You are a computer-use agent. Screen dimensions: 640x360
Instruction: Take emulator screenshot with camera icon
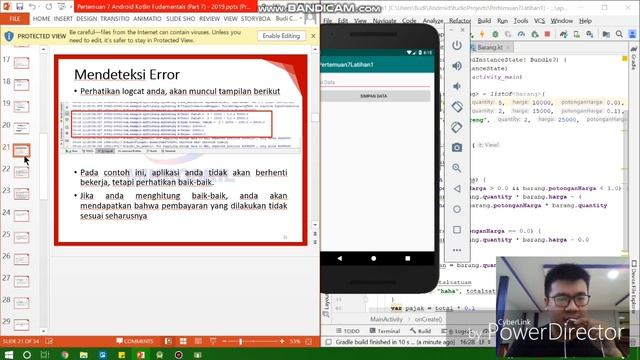[x=457, y=147]
